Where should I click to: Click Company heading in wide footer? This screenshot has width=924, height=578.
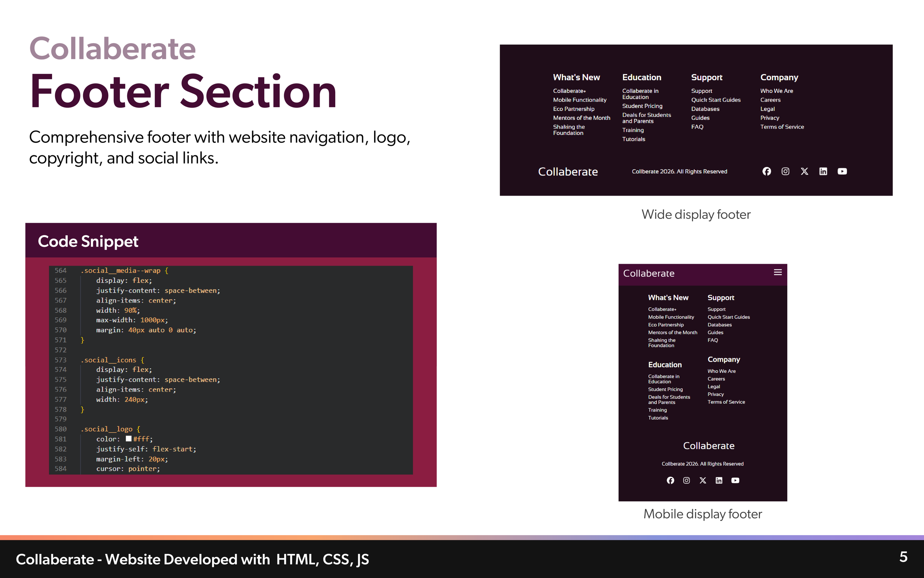pos(779,77)
